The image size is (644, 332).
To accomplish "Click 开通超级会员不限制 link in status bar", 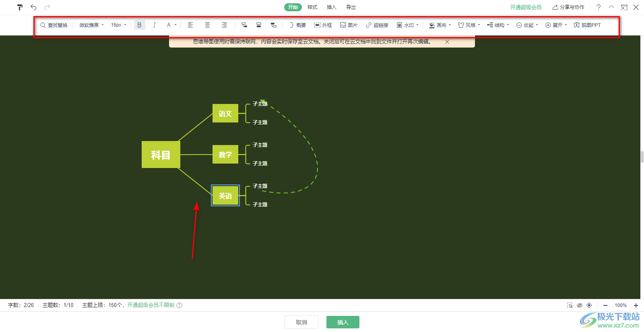I will 151,305.
